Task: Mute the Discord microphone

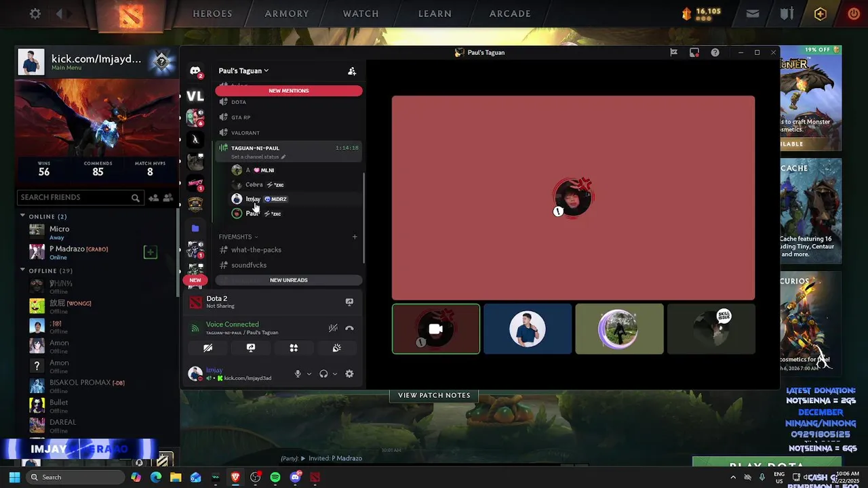Action: 297,373
